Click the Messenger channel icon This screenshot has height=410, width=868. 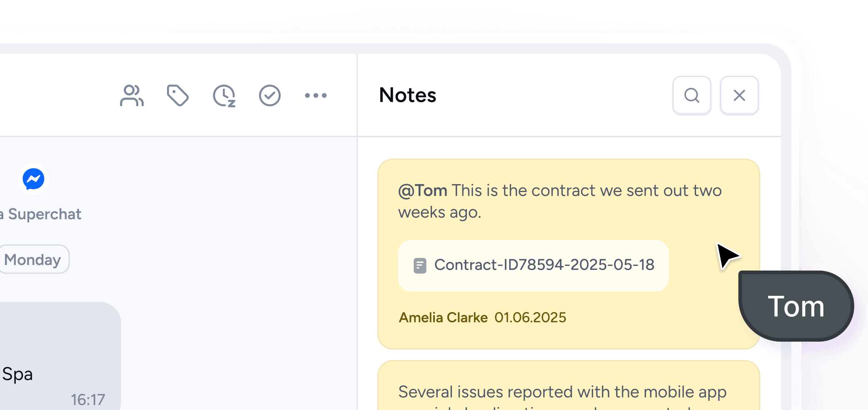(34, 179)
